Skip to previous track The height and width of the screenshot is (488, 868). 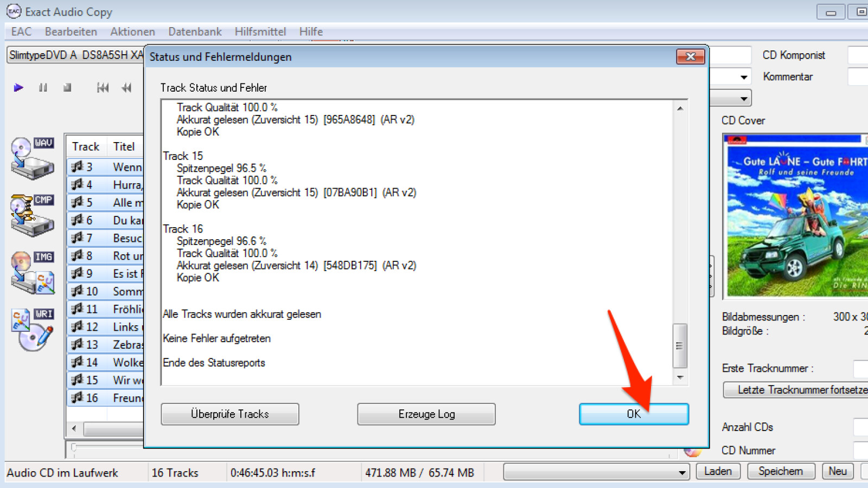coord(103,87)
